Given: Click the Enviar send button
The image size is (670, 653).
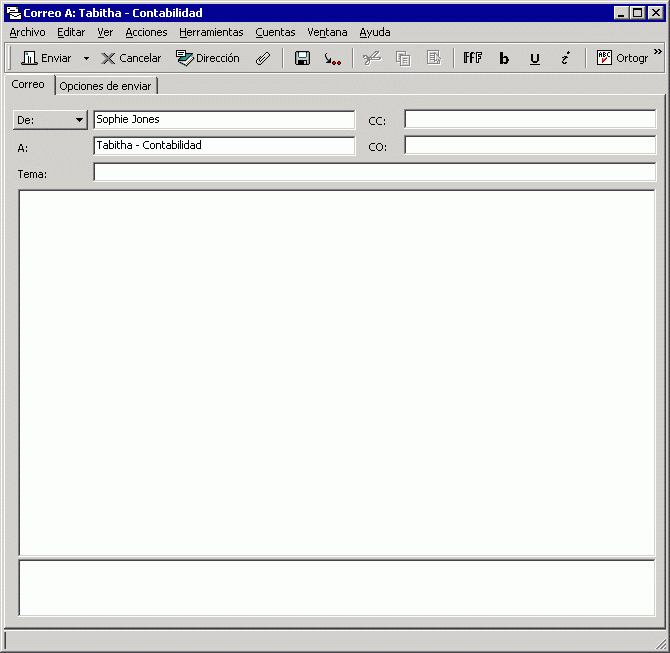Looking at the screenshot, I should (x=46, y=58).
